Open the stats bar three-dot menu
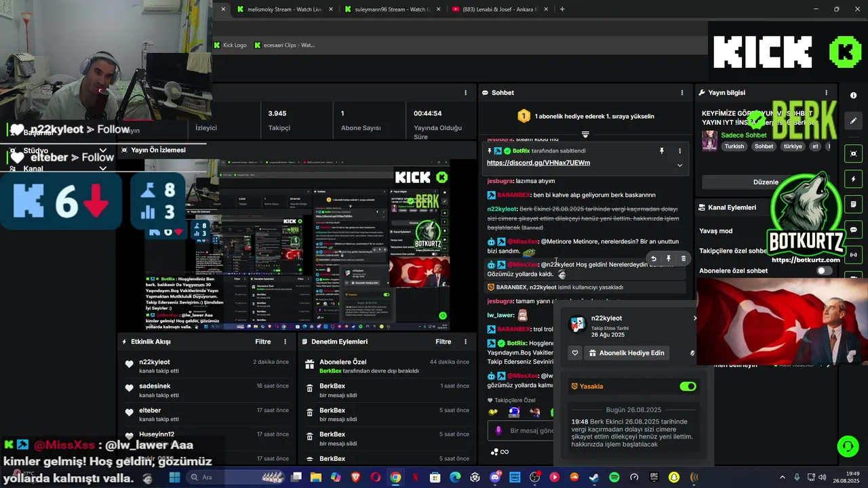The image size is (868, 488). coord(465,93)
